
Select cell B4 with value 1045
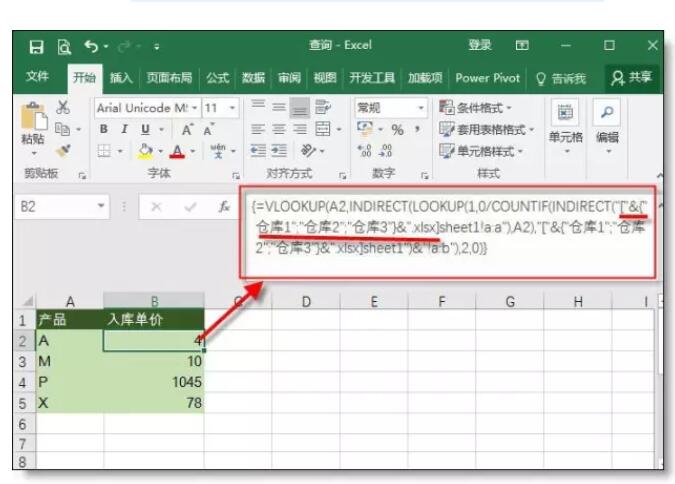point(153,382)
